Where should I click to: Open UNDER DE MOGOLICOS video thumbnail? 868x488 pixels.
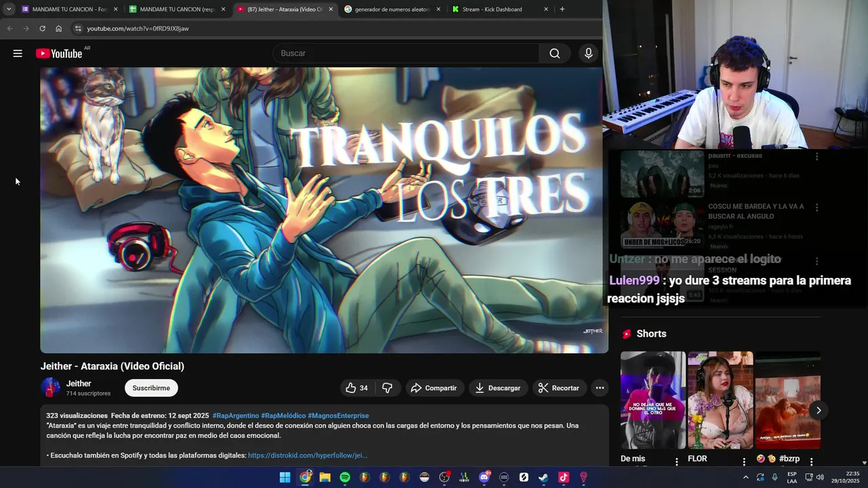[x=663, y=224]
